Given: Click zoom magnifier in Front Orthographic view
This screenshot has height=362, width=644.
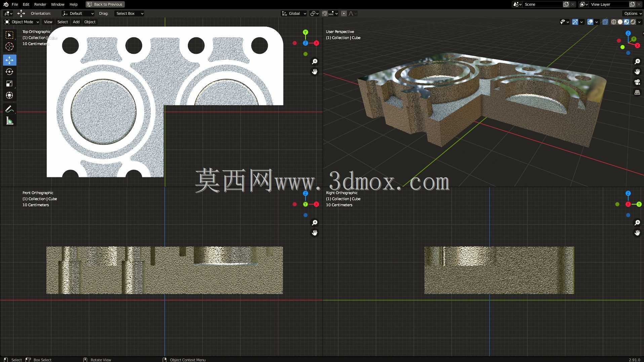Looking at the screenshot, I should (x=315, y=222).
